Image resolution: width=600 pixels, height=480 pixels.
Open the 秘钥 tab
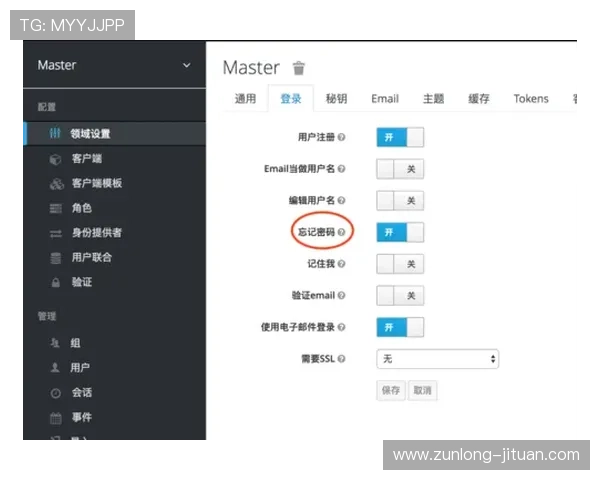point(336,99)
